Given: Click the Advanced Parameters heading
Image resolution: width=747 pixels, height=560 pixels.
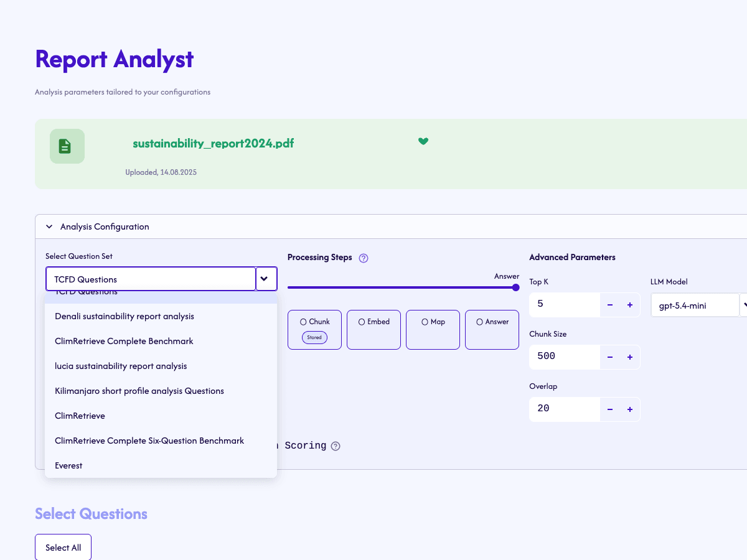Looking at the screenshot, I should (572, 257).
